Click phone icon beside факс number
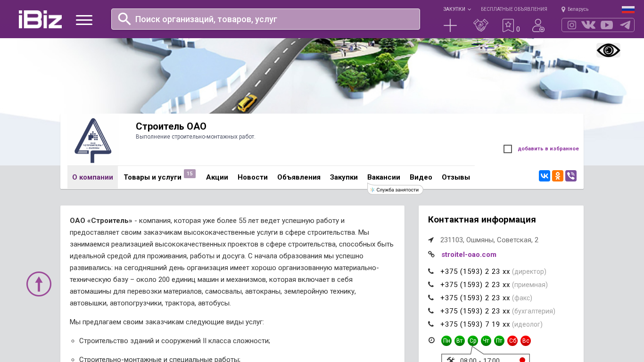 coord(431,298)
